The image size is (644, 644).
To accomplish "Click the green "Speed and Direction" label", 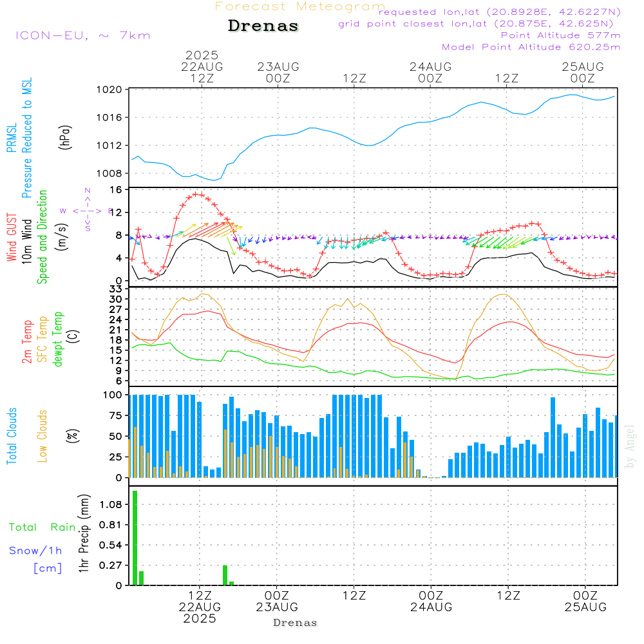I will tap(43, 237).
